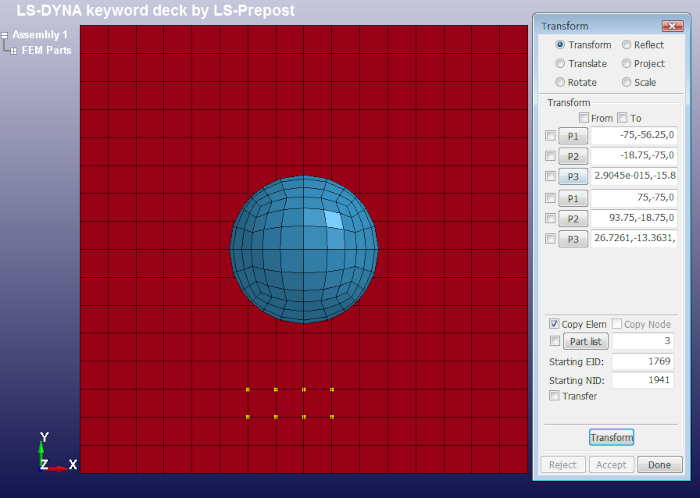Open the Part list button
Screen dimensions: 700x498
pos(583,342)
